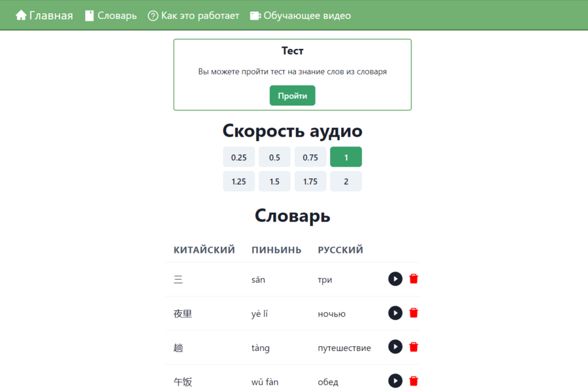Image resolution: width=588 pixels, height=392 pixels.
Task: Click the pinyin tàng
Action: (x=261, y=348)
